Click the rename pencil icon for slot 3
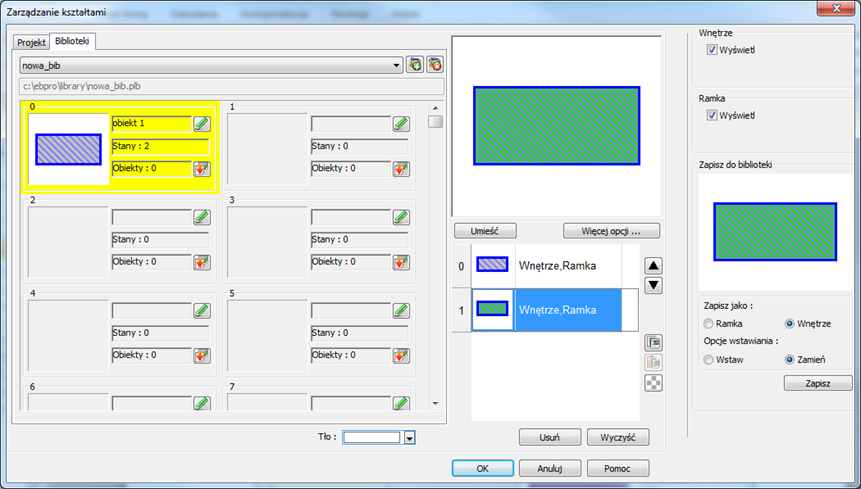The width and height of the screenshot is (861, 489). (401, 217)
